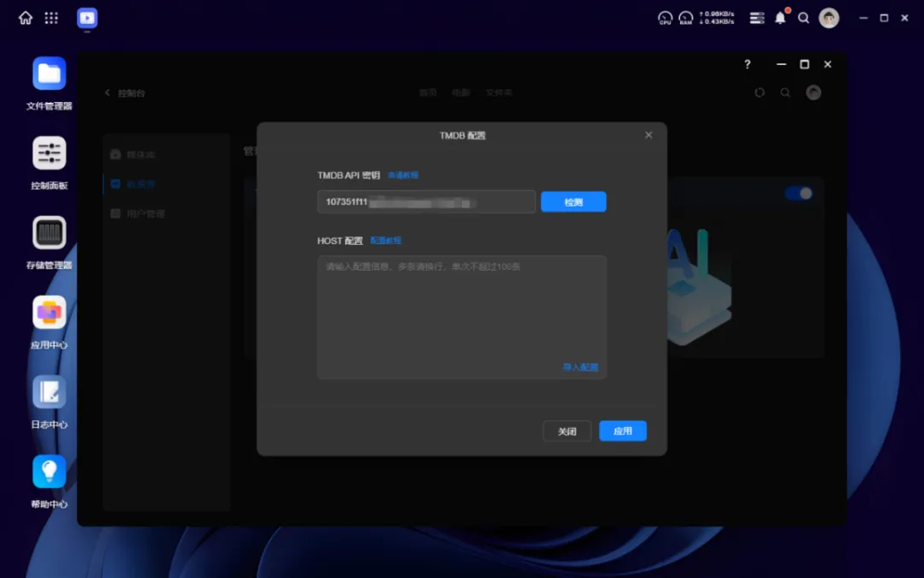The height and width of the screenshot is (578, 924).
Task: Click the home icon in the top bar
Action: click(26, 18)
